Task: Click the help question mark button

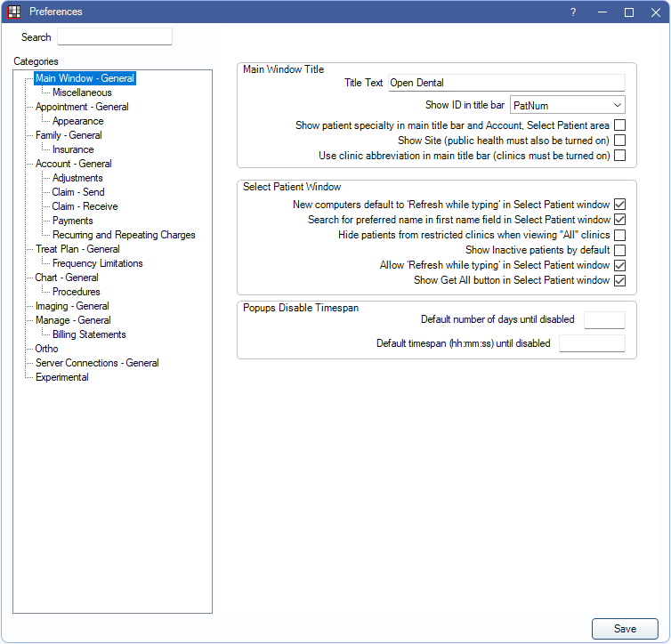Action: coord(573,12)
